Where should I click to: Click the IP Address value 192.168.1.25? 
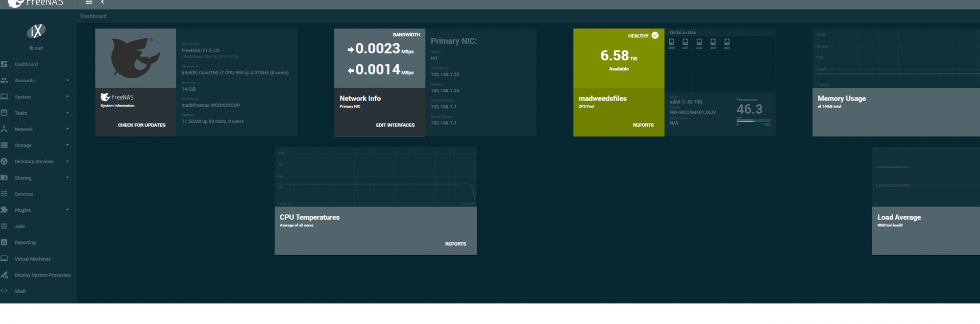tap(445, 74)
